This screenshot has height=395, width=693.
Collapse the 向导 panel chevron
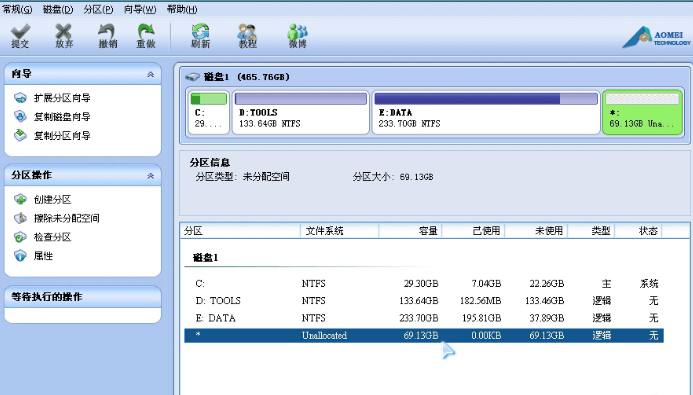coord(151,74)
